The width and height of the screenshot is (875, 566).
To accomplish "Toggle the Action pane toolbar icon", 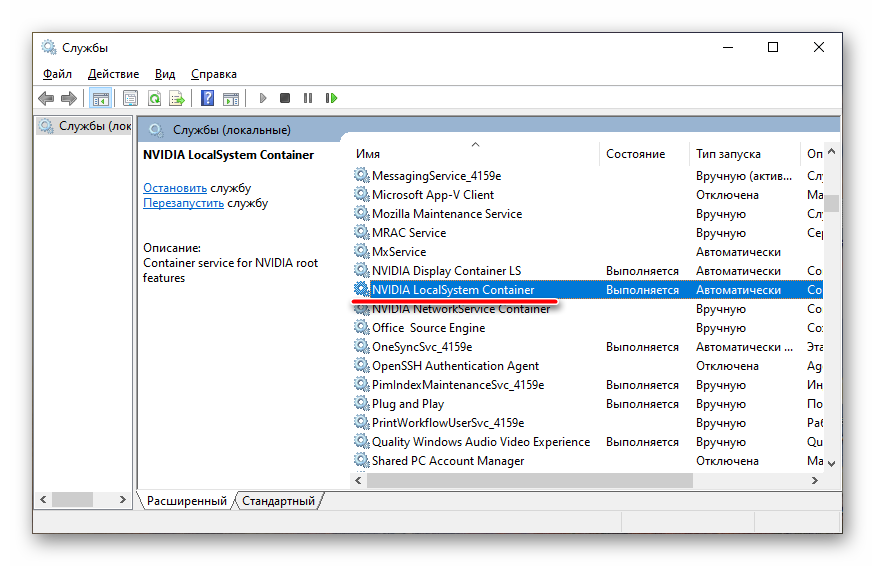I will (x=230, y=99).
